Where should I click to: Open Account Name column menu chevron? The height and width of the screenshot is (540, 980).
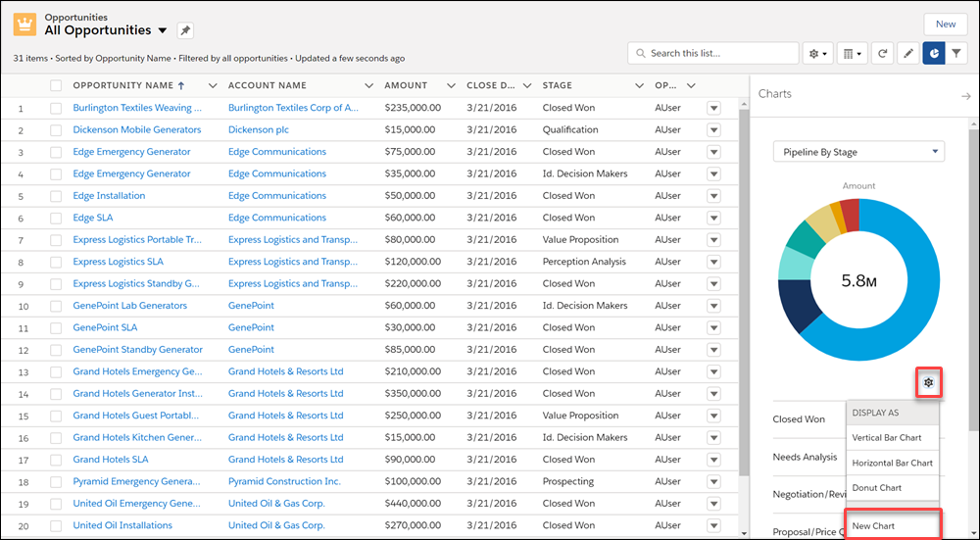click(x=368, y=85)
